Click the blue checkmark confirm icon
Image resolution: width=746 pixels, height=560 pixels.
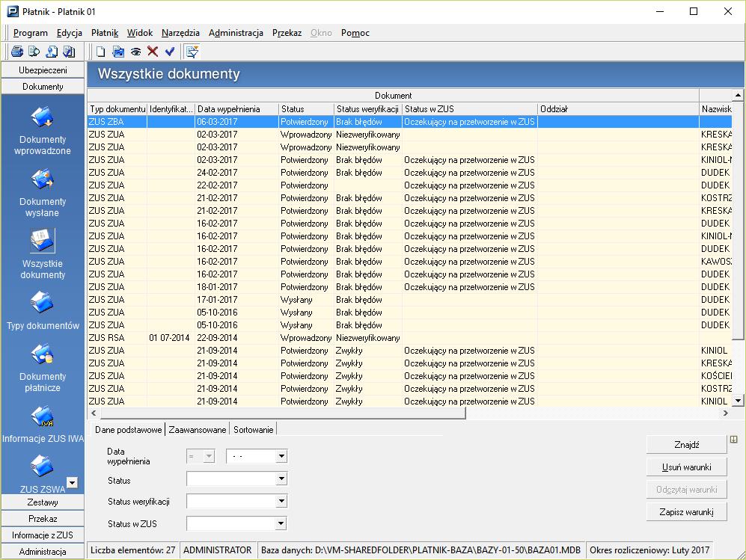170,52
